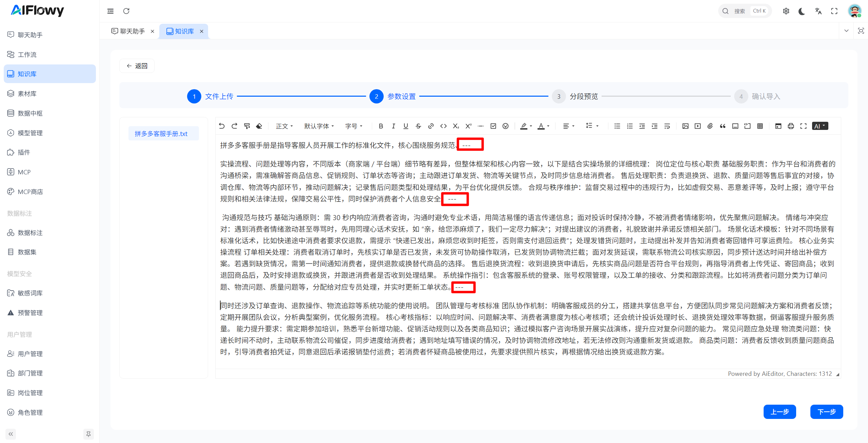This screenshot has height=443, width=868.
Task: Insert a link using the link icon
Action: [x=430, y=126]
